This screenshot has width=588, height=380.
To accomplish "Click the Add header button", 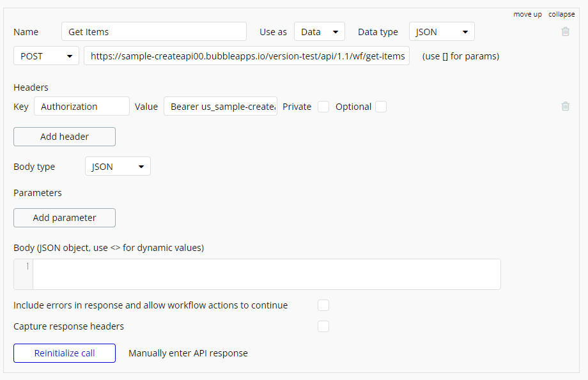I will click(65, 137).
